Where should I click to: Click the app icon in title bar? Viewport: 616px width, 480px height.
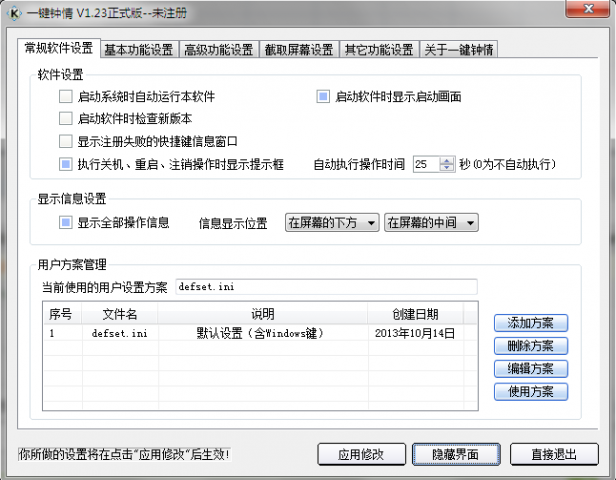tap(12, 14)
